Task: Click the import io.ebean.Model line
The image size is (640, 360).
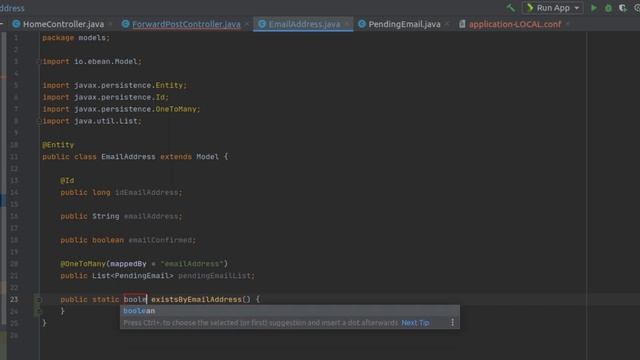Action: 92,62
